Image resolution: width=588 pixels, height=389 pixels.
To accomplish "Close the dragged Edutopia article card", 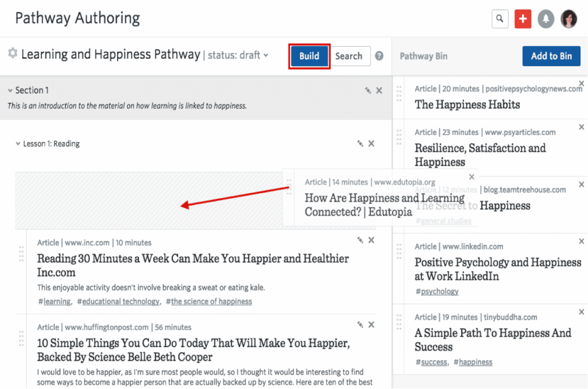I will [472, 176].
